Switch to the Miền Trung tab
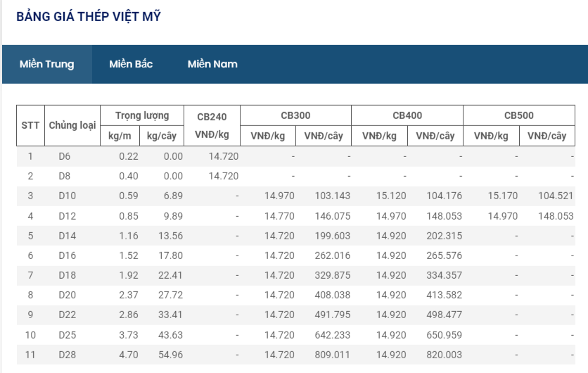The width and height of the screenshot is (588, 373). click(46, 64)
